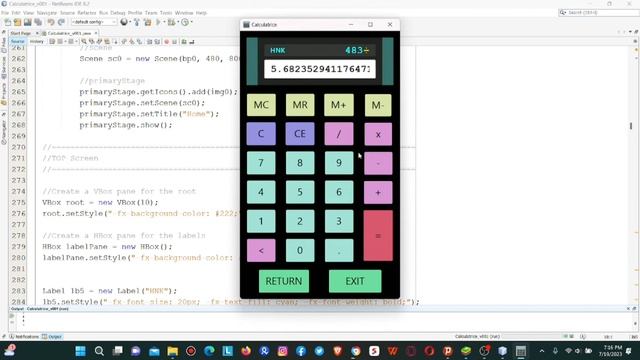Click the Clean and Build icon
This screenshot has width=640, height=360.
coord(148,22)
